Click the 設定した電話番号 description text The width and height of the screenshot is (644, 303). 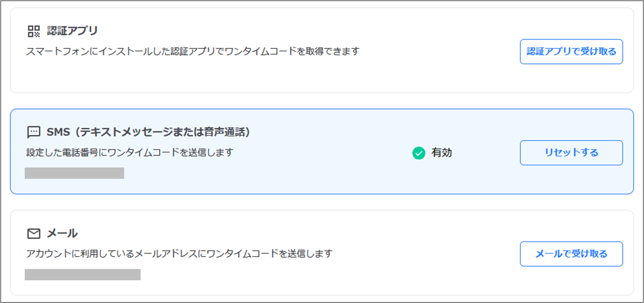(x=129, y=153)
